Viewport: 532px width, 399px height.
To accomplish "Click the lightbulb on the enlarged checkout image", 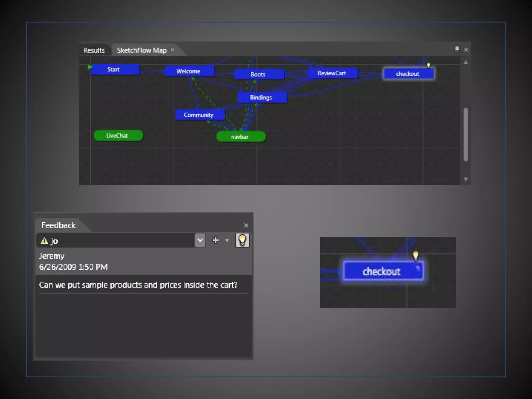I will [415, 255].
